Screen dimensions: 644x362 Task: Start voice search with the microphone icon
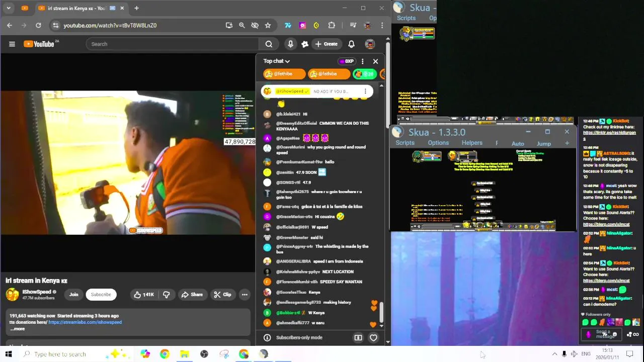coord(290,44)
